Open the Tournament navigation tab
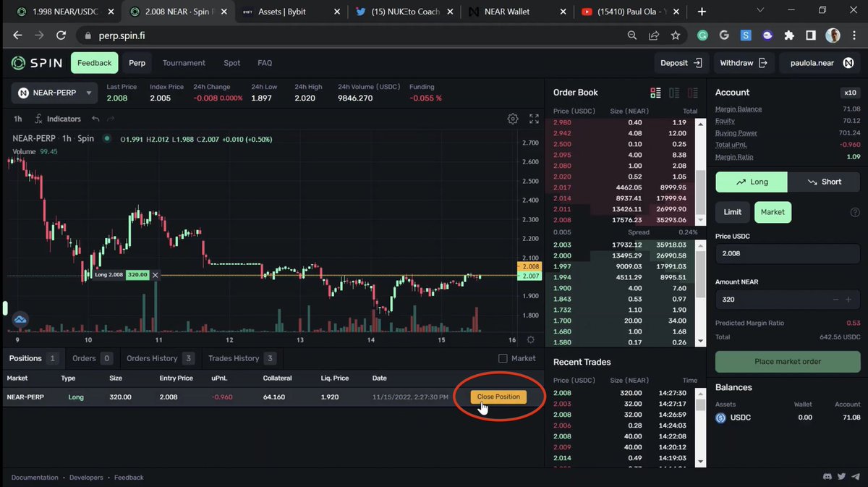Screen dimensions: 868x487 coord(184,63)
